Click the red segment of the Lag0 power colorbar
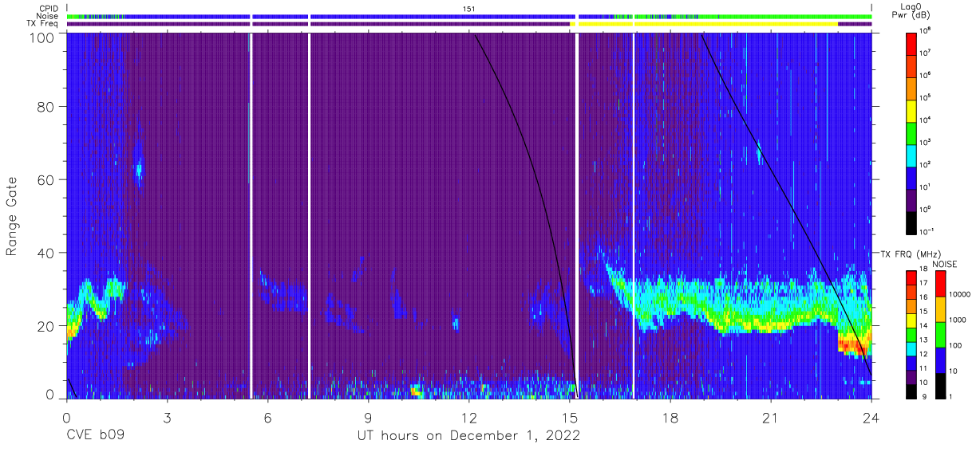Viewport: 980px width, 452px height. (911, 42)
